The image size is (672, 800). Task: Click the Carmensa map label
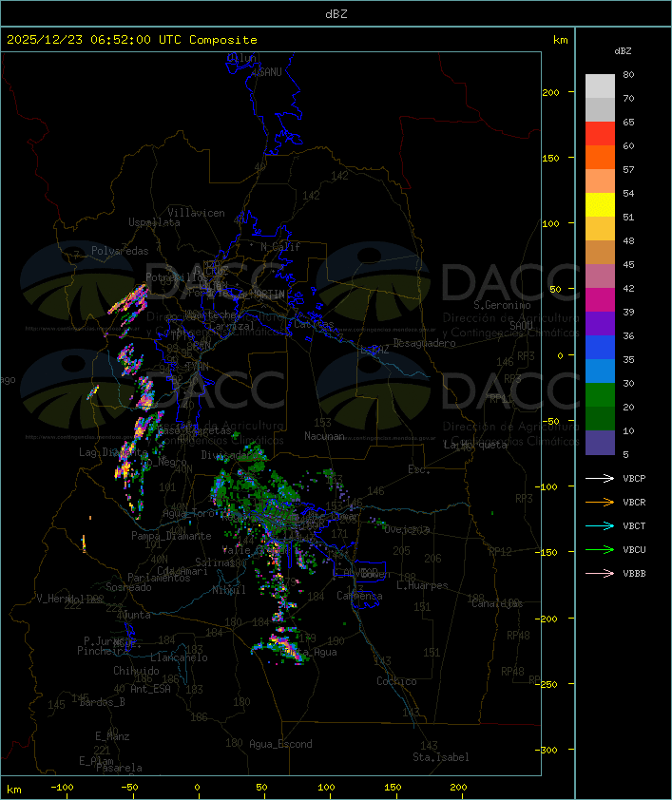point(359,596)
